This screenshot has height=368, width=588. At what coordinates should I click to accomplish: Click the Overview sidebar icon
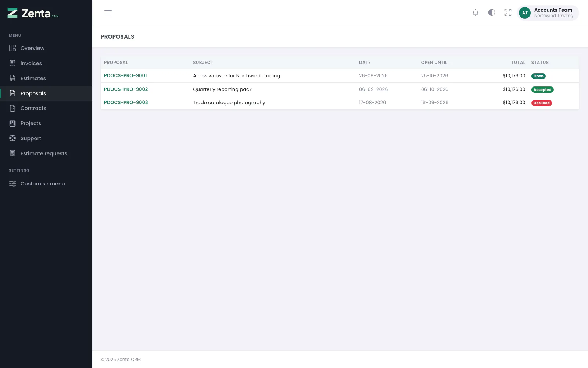click(x=12, y=48)
